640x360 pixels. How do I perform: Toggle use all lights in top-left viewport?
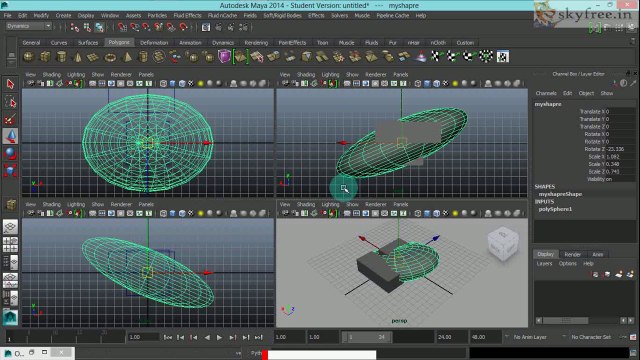(x=200, y=84)
